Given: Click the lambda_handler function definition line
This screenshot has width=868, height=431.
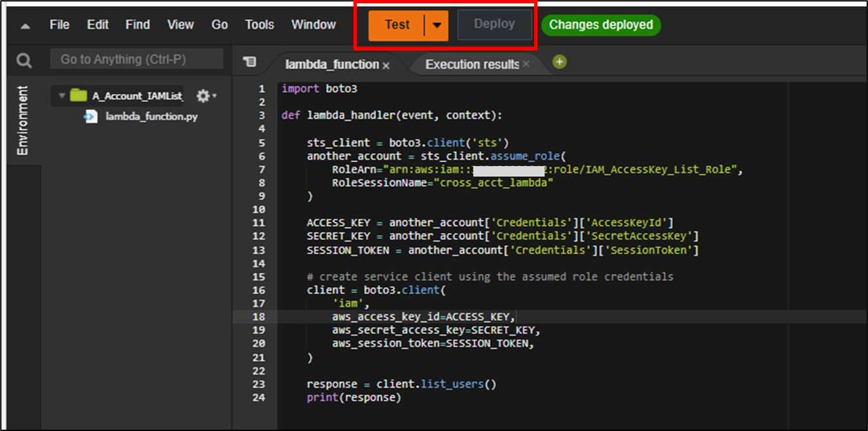Looking at the screenshot, I should click(391, 115).
